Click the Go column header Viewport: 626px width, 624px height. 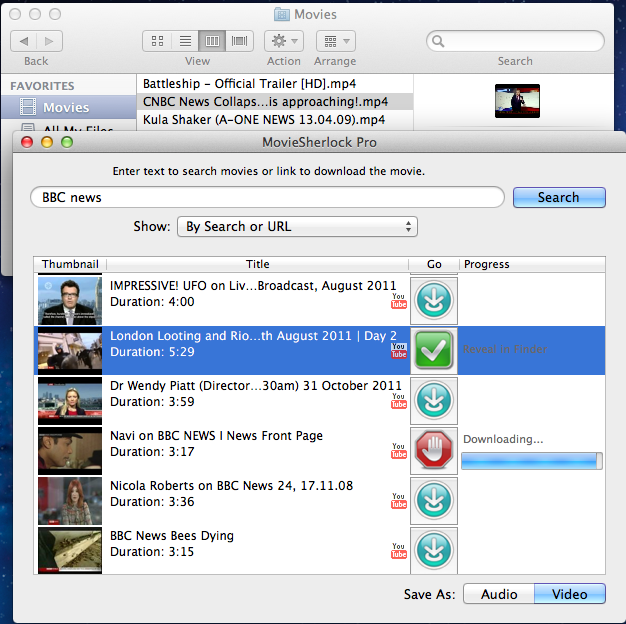pyautogui.click(x=434, y=264)
